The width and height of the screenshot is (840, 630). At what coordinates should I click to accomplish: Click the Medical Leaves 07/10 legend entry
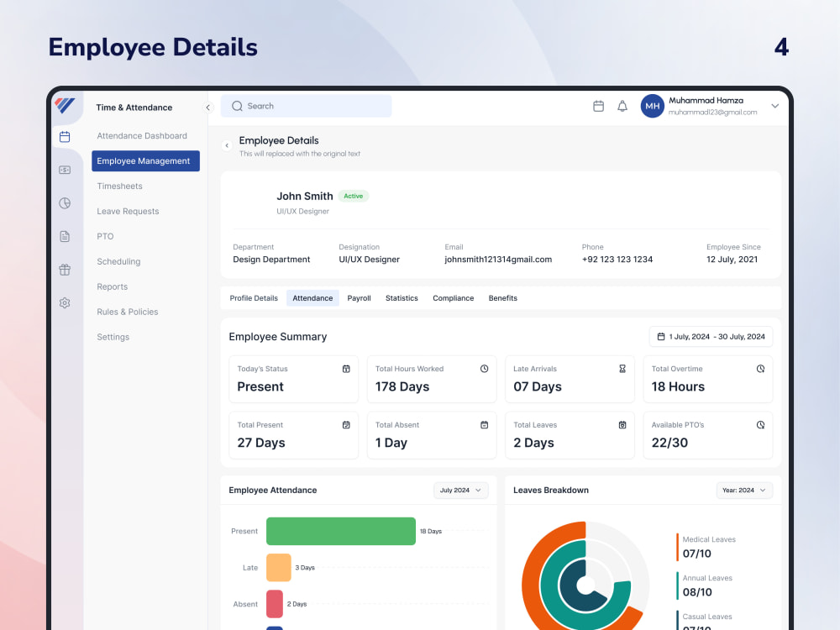tap(707, 547)
